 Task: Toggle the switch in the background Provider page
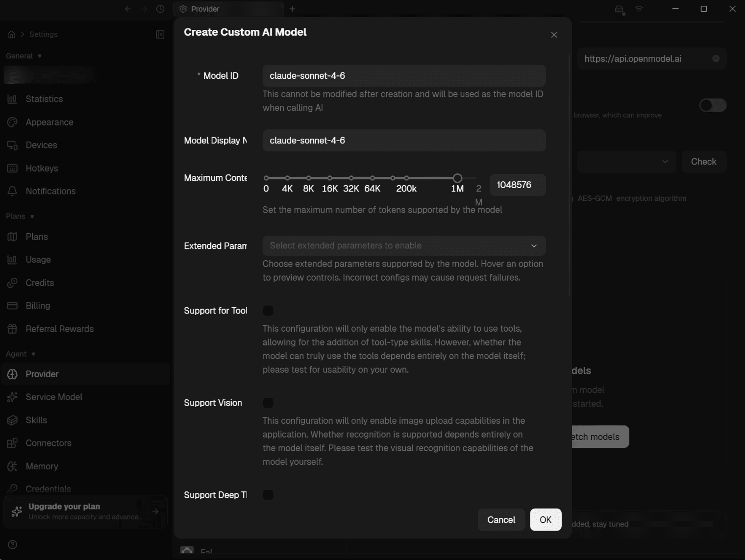coord(713,105)
